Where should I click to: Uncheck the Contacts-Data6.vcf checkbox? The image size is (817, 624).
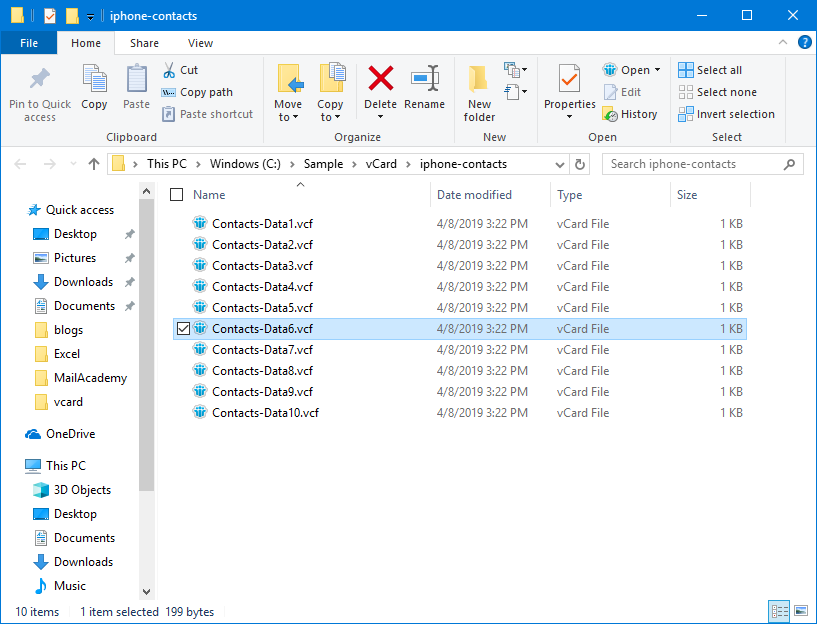click(181, 329)
